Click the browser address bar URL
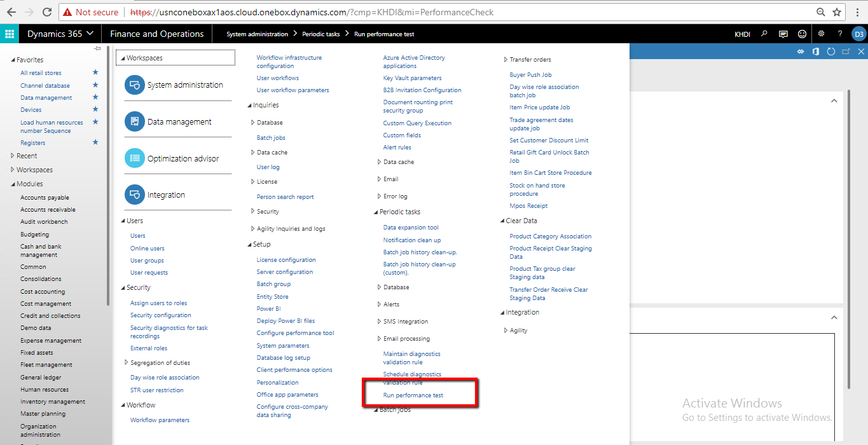868x445 pixels. pos(312,12)
